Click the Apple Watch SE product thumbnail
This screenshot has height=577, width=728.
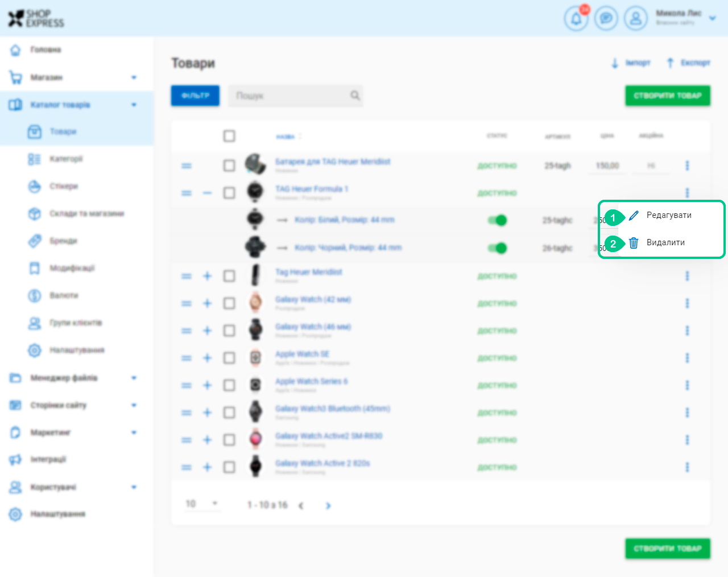(255, 358)
